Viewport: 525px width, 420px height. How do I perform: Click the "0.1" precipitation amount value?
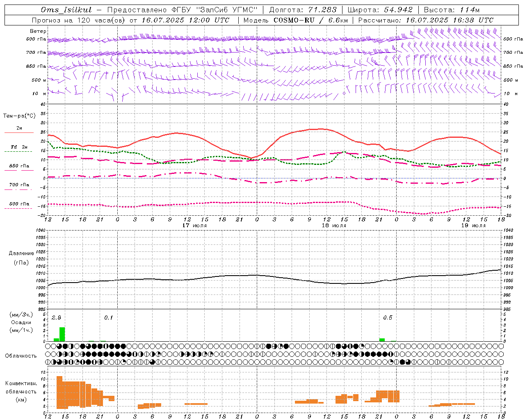pyautogui.click(x=108, y=318)
